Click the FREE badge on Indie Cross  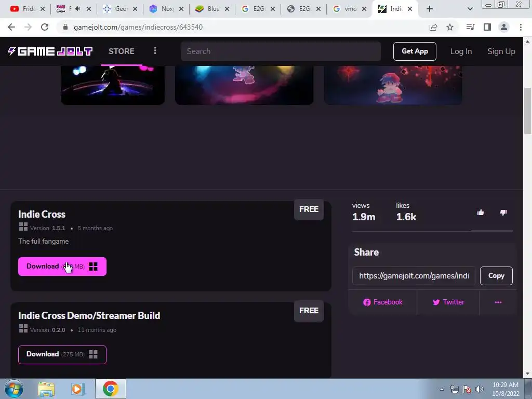point(309,209)
